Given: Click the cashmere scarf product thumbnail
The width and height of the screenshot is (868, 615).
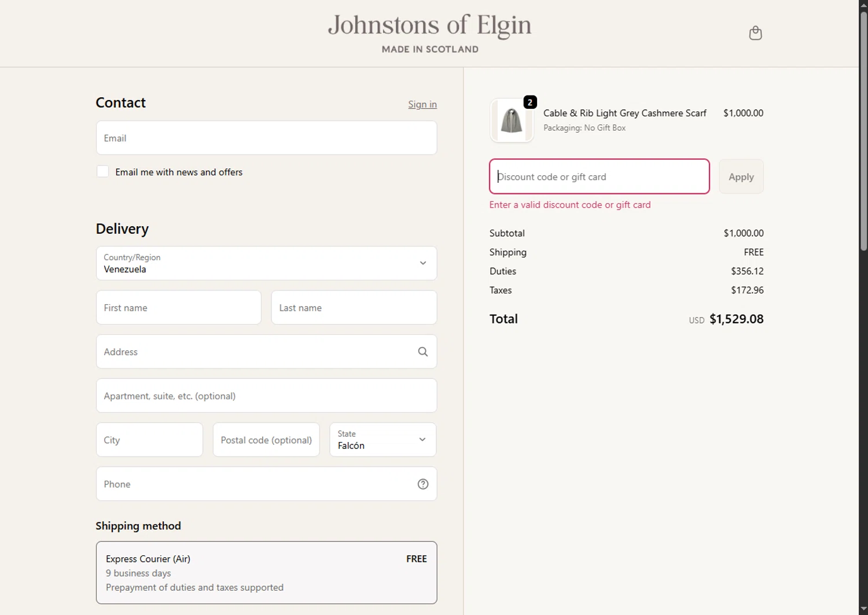Looking at the screenshot, I should click(512, 120).
